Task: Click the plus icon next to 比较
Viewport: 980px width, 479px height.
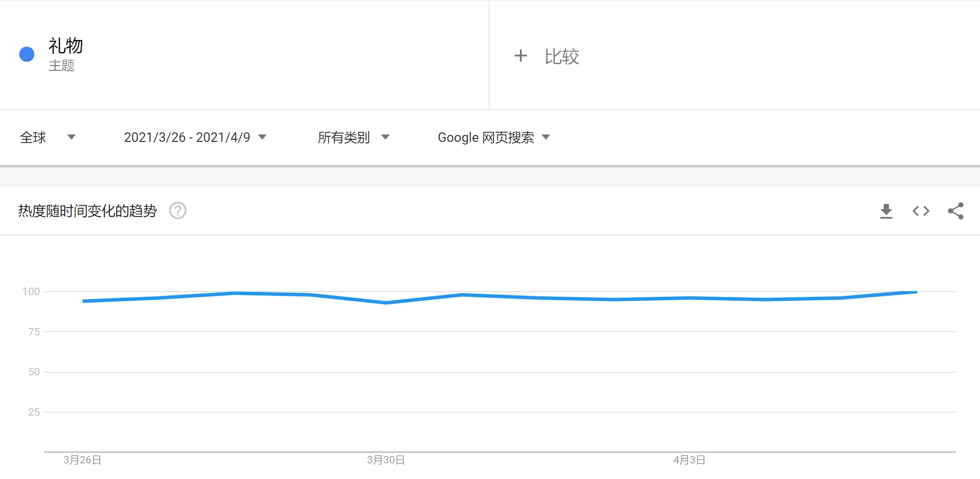Action: (521, 56)
